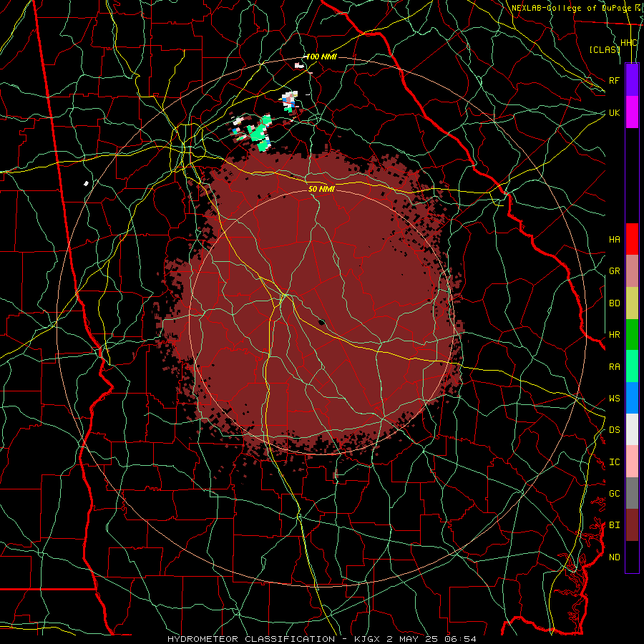Click the UK magenta legend color block
The width and height of the screenshot is (644, 644).
coord(632,112)
